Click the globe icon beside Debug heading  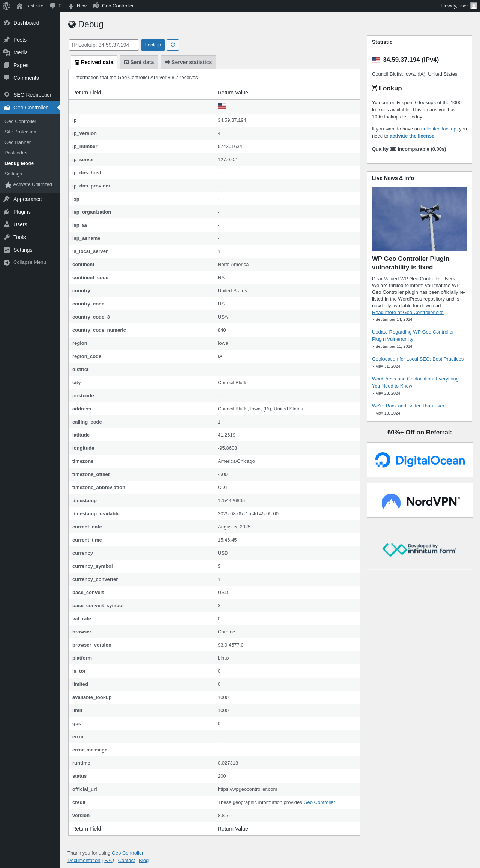tap(72, 24)
